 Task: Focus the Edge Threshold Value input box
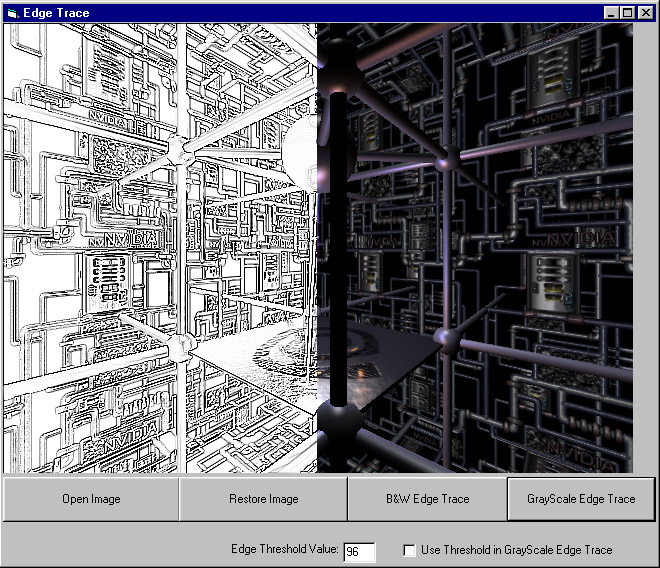click(359, 552)
